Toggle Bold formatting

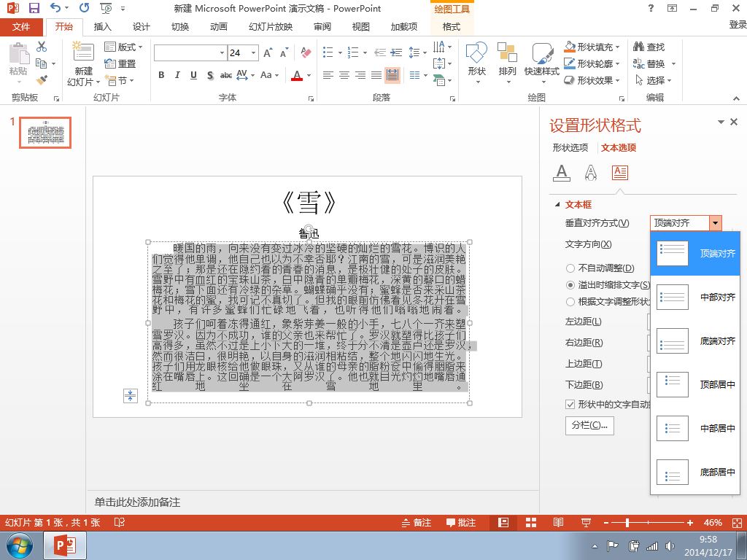pyautogui.click(x=161, y=75)
